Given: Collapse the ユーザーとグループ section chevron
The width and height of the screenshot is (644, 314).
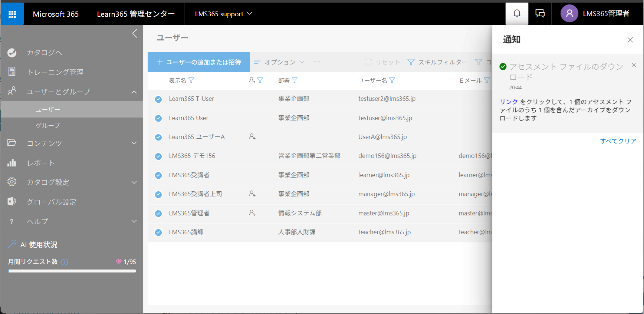Looking at the screenshot, I should (134, 92).
